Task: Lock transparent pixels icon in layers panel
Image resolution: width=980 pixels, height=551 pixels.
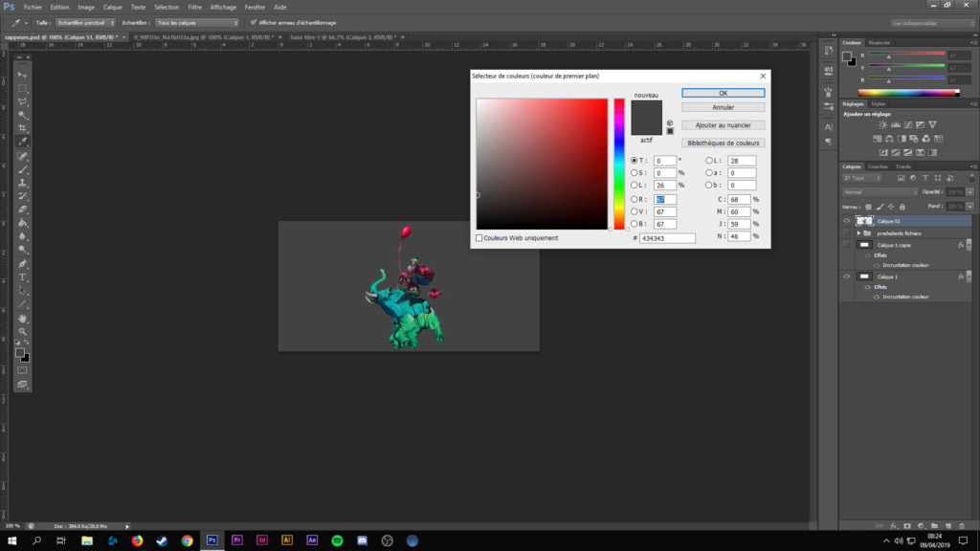Action: [868, 207]
